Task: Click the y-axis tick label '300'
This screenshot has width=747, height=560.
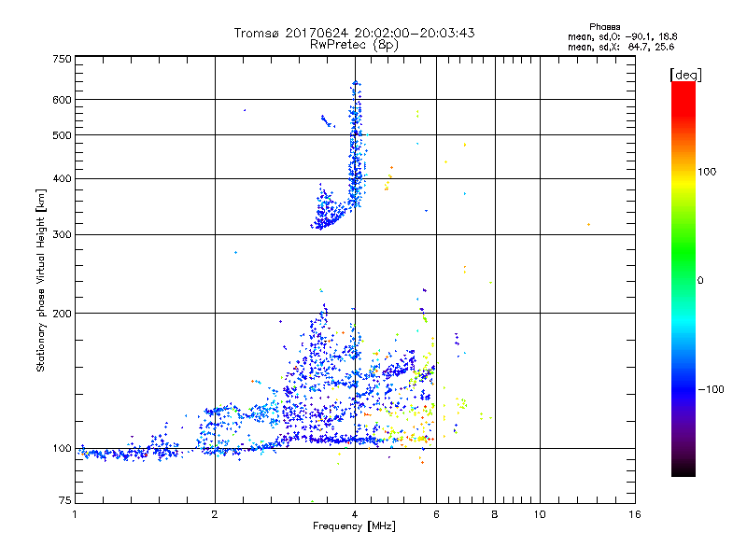Action: 62,235
